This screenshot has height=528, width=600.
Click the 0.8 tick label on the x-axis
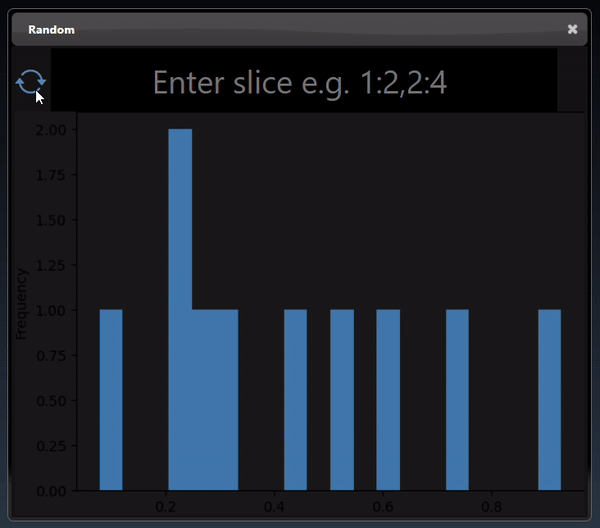[x=491, y=506]
